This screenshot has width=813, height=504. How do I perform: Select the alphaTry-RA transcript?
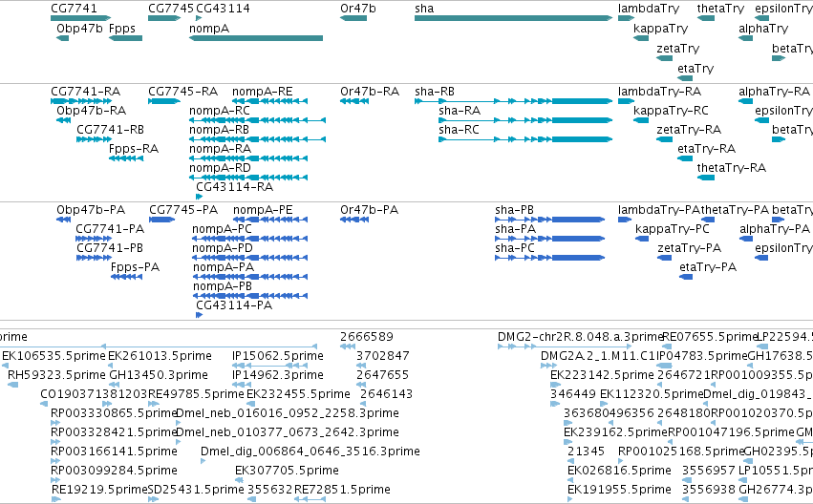745,101
